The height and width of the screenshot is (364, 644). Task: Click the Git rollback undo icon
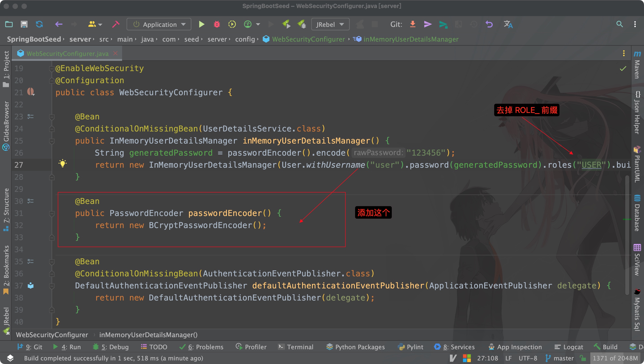[489, 24]
